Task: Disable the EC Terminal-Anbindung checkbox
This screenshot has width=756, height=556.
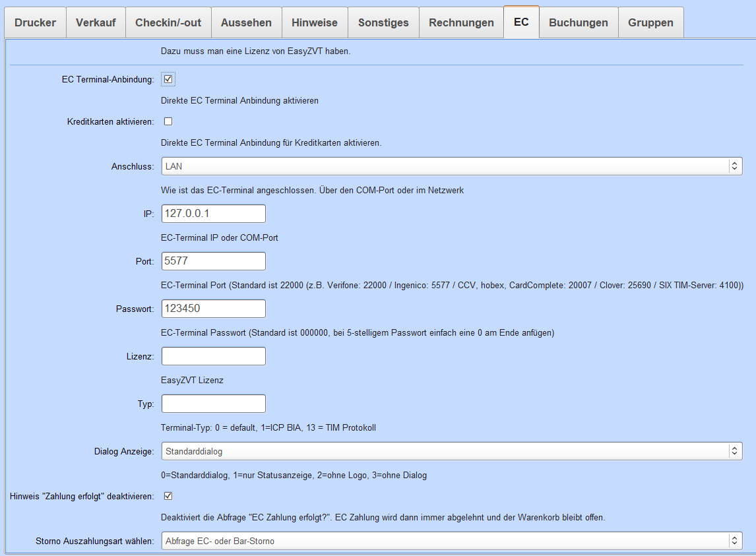Action: tap(168, 80)
